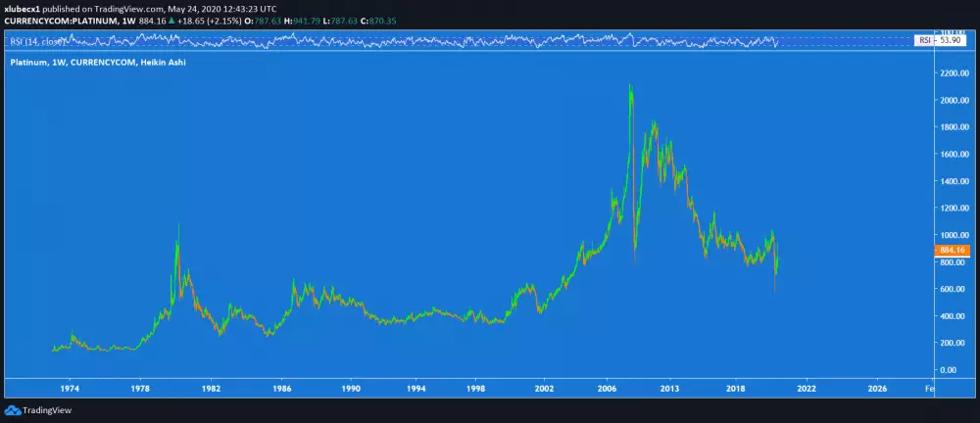980x423 pixels.
Task: Click the 2022 label on time axis
Action: click(x=806, y=389)
